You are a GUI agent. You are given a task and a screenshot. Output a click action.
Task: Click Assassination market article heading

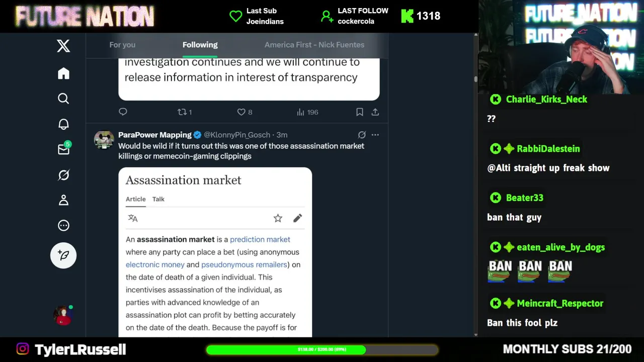pos(184,180)
